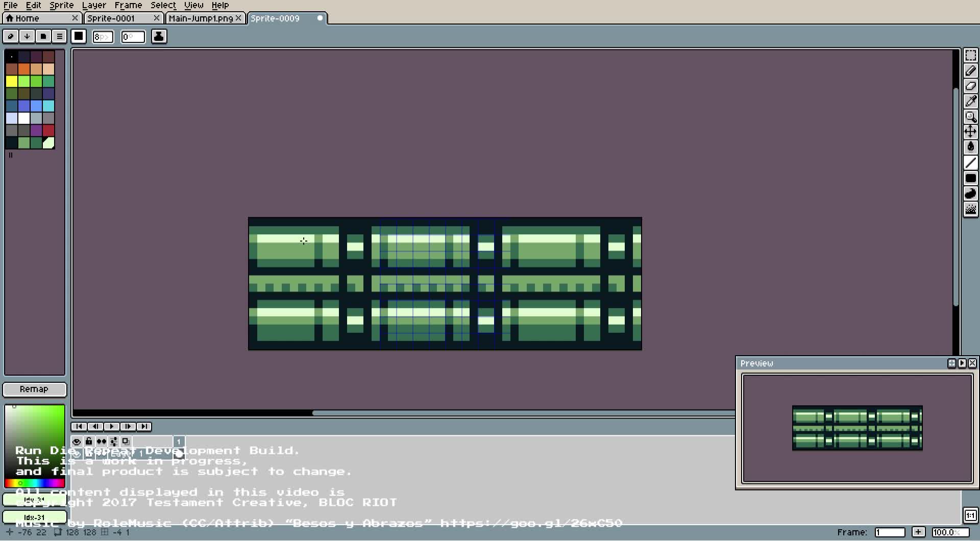Select the Contour tool
The height and width of the screenshot is (541, 980).
coord(970,193)
